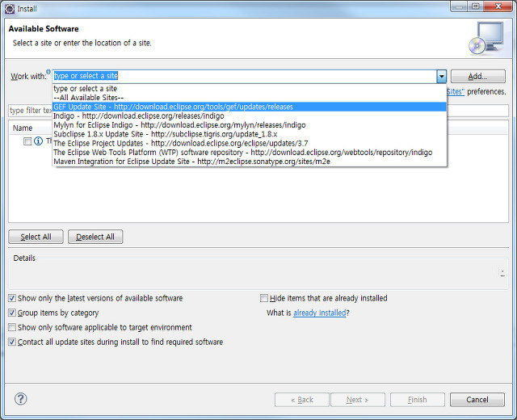Click the Work with info decorator icon
517x420 pixels.
[48, 72]
